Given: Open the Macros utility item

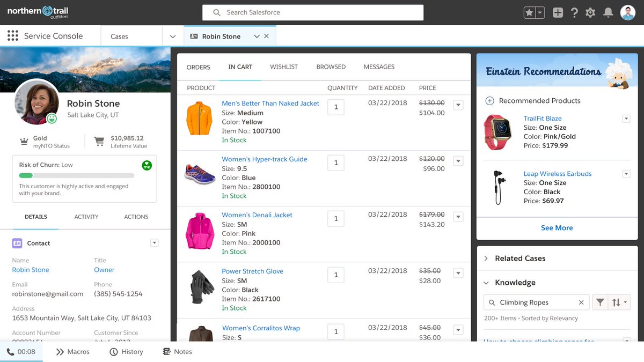Looking at the screenshot, I should tap(73, 352).
